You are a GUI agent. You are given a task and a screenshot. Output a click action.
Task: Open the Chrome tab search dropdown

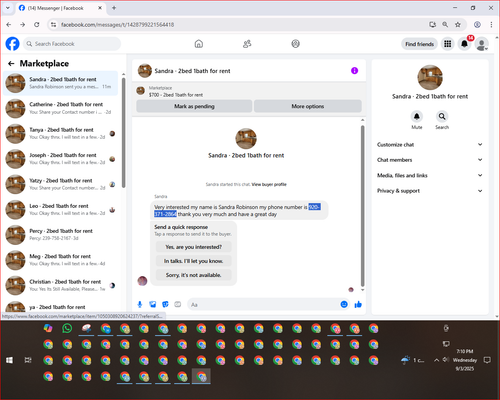[8, 8]
